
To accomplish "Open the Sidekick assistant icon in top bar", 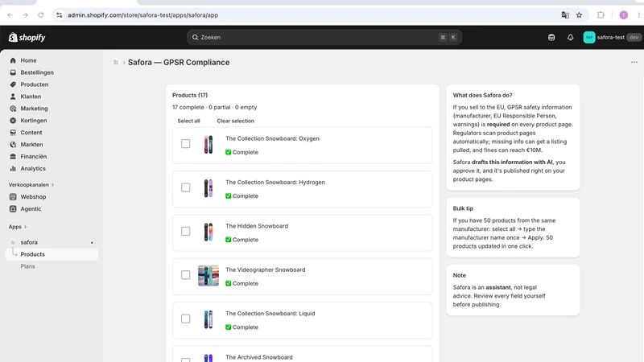I will (551, 37).
